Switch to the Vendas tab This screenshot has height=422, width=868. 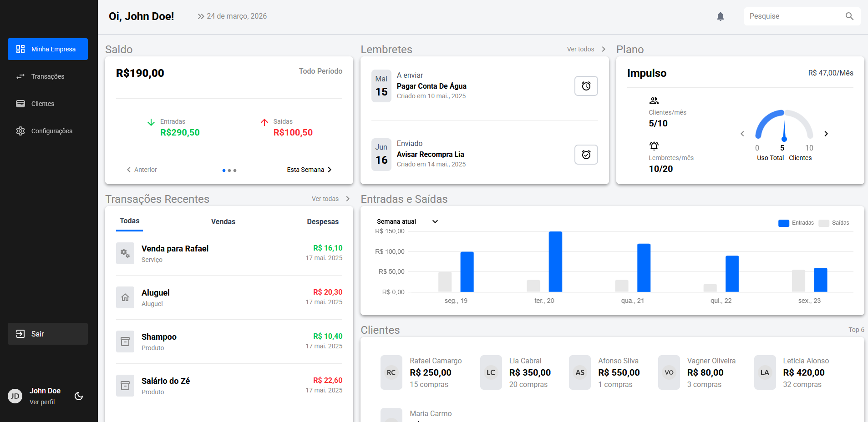pos(223,221)
